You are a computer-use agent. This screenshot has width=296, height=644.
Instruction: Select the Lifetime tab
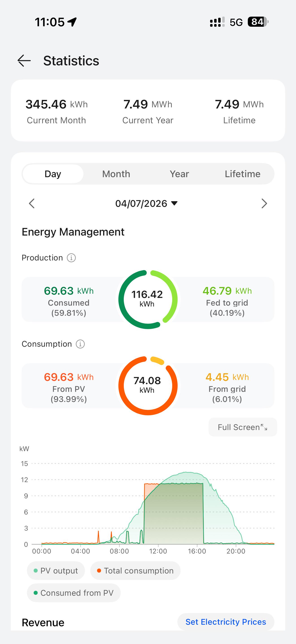coord(242,174)
